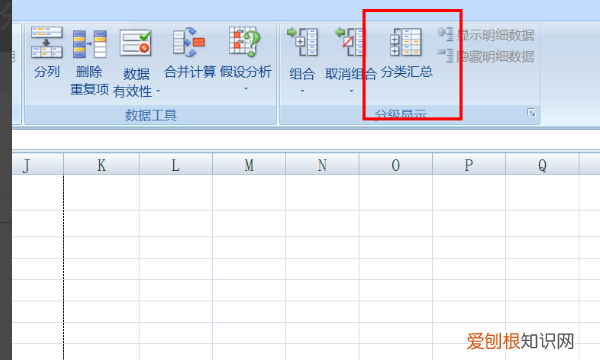Screen dimensions: 600x360
Task: Click the 删除重复项 remove duplicates icon
Action: (90, 44)
